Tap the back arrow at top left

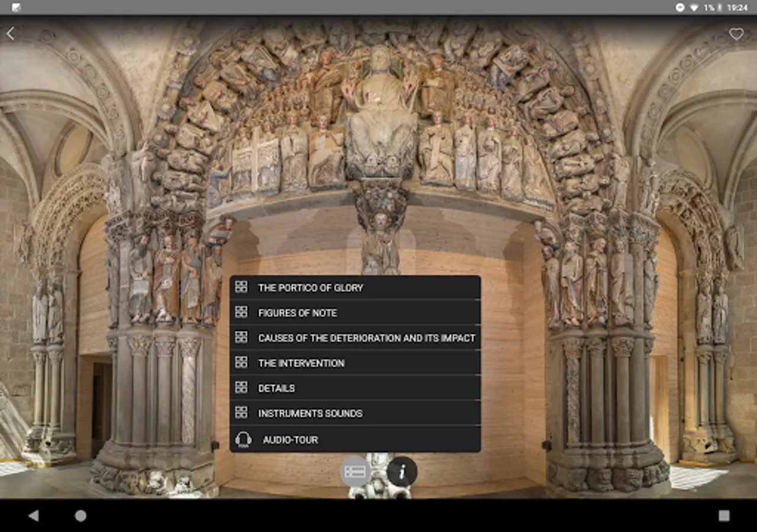[x=10, y=34]
